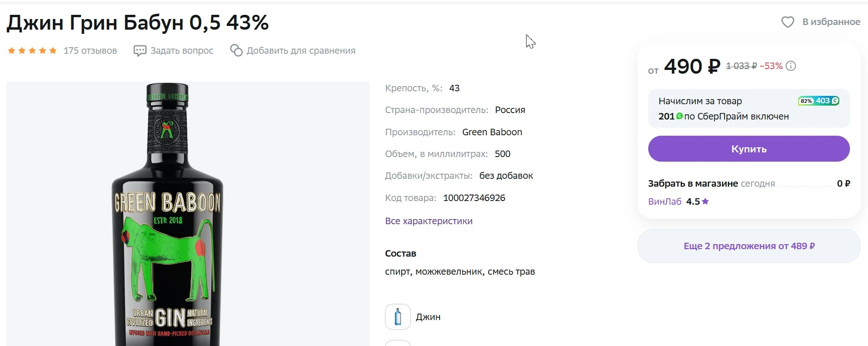Click the 403 bonus badge
The width and height of the screenshot is (868, 346).
pos(818,101)
